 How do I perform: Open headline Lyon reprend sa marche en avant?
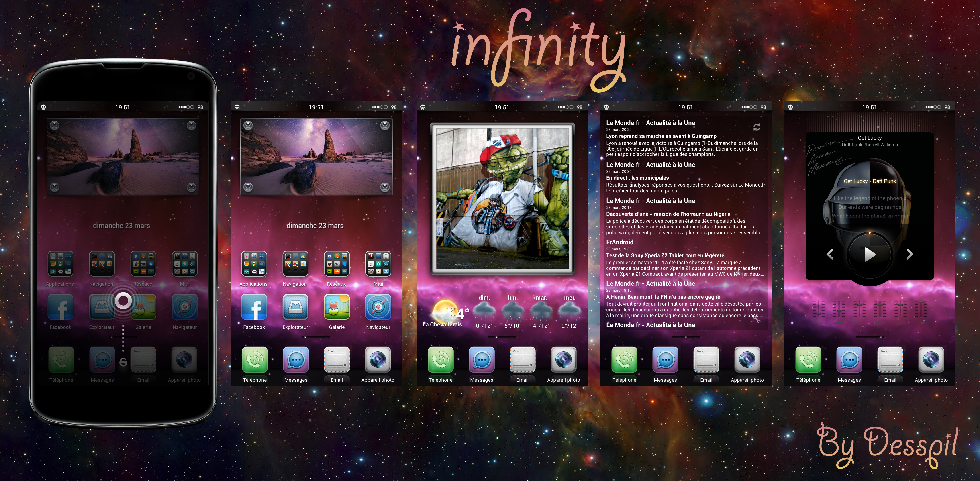pyautogui.click(x=661, y=136)
